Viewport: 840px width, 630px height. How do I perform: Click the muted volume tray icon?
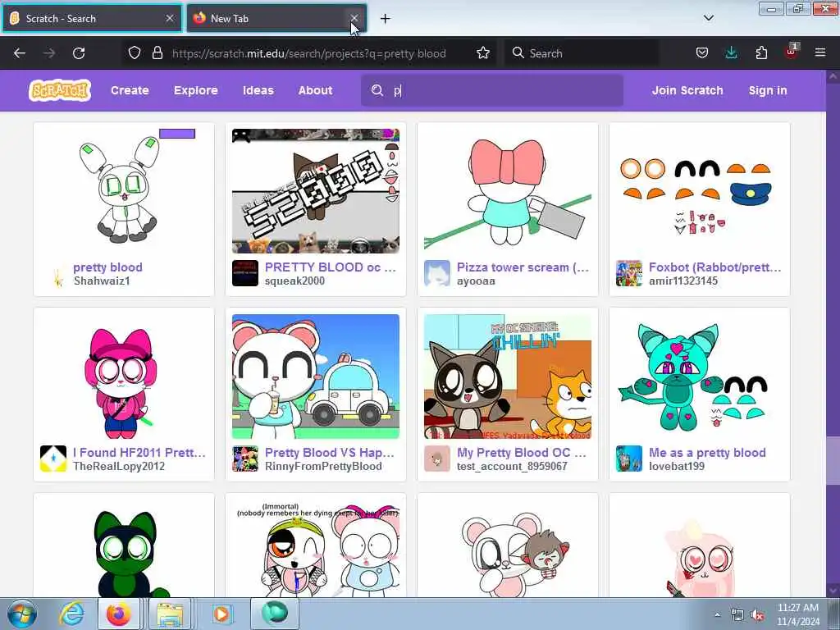pos(757,615)
